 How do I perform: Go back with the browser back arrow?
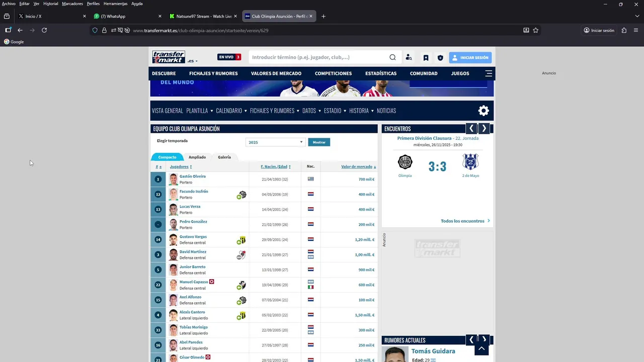tap(20, 30)
